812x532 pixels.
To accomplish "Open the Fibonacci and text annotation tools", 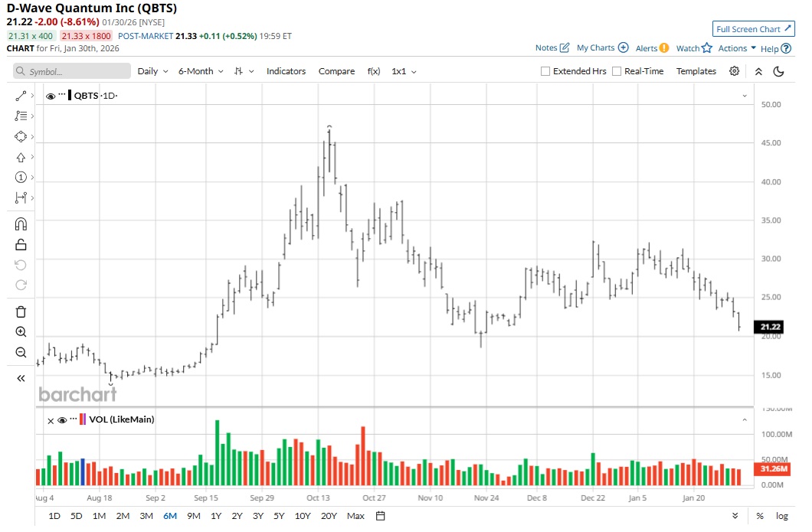I will [x=21, y=116].
